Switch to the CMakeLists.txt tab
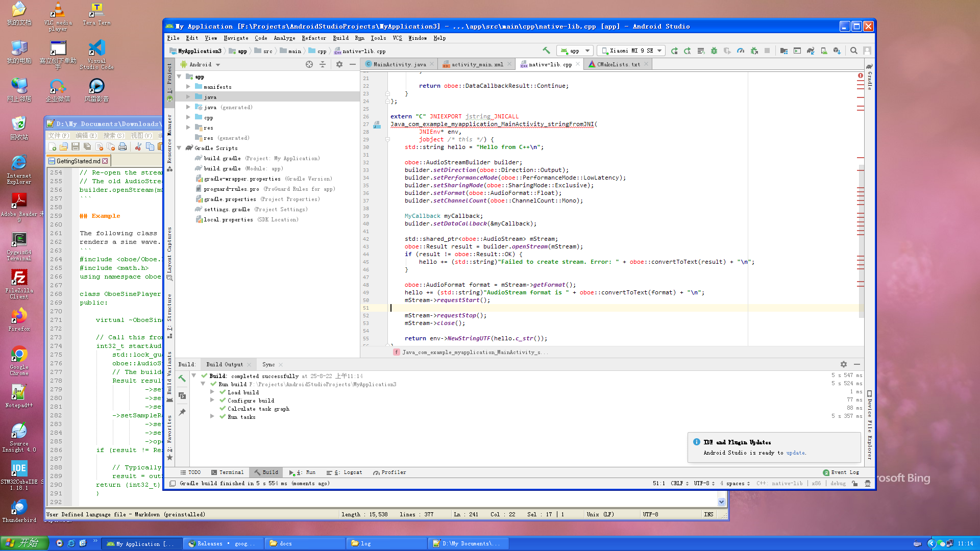The height and width of the screenshot is (551, 980). (618, 64)
